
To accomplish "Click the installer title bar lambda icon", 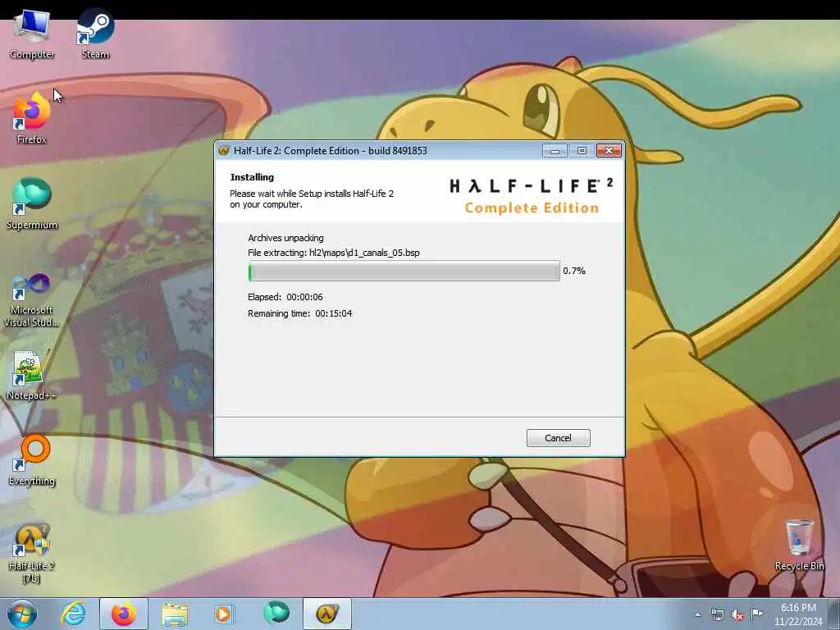I will click(x=224, y=151).
